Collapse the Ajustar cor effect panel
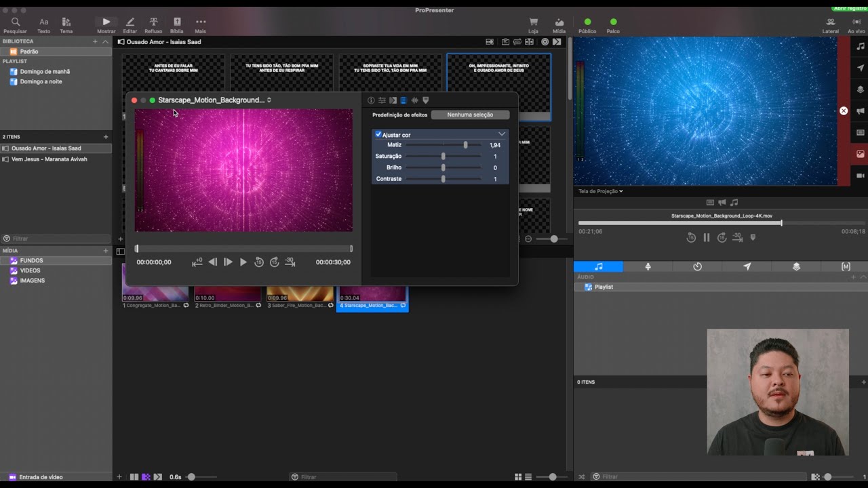 (502, 134)
